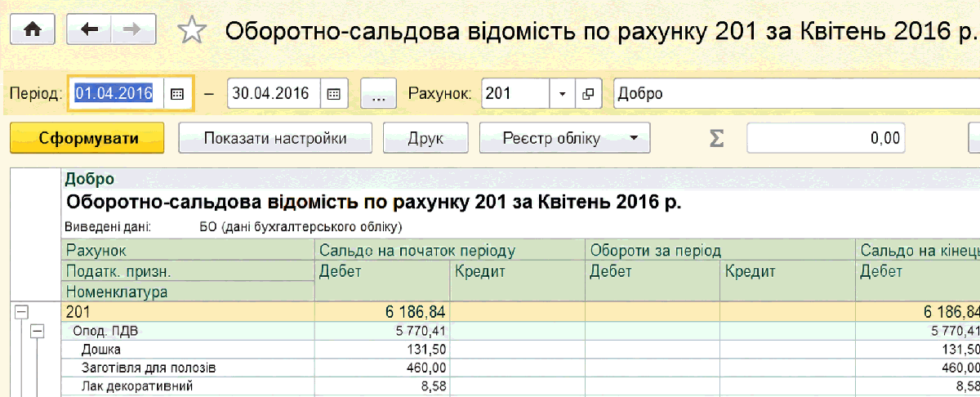Add report to favorites star
Image resolution: width=980 pixels, height=397 pixels.
point(190,30)
